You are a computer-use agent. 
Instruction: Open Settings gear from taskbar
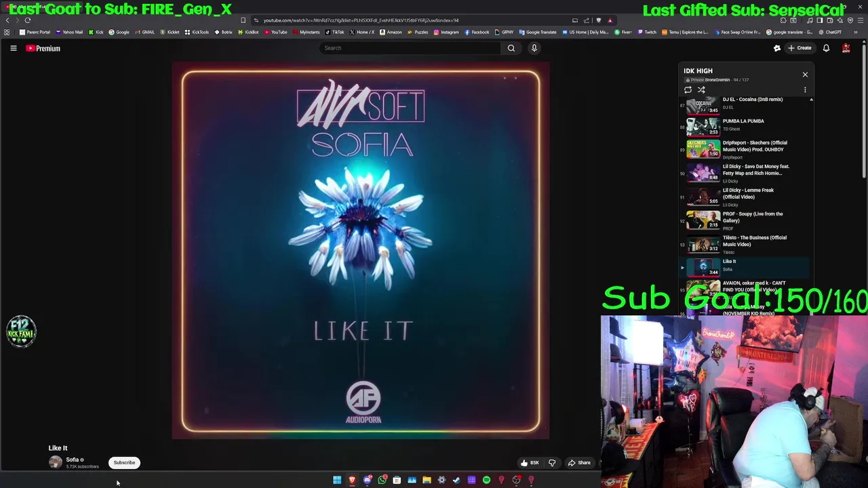(x=441, y=481)
